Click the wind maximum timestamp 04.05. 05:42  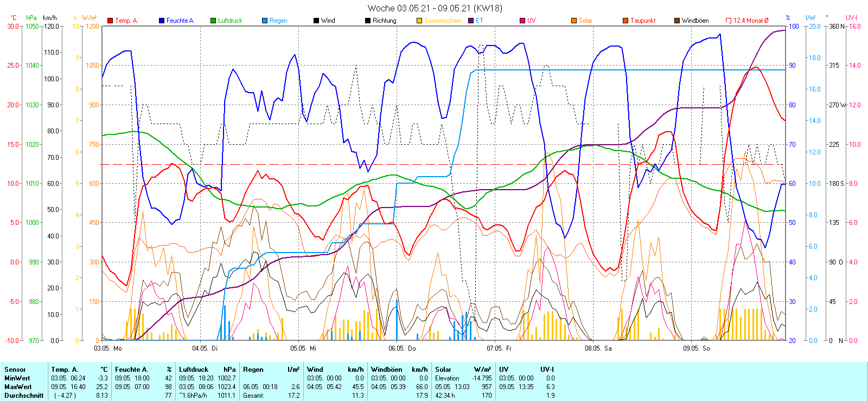coord(324,387)
